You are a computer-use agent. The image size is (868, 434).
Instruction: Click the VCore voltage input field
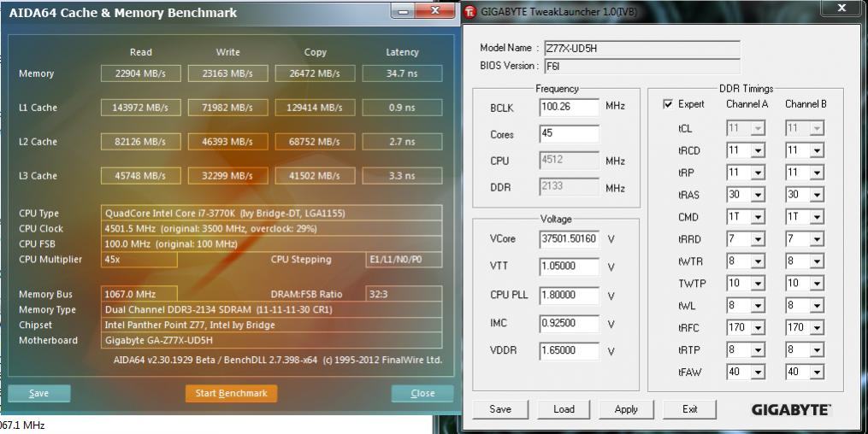click(569, 239)
